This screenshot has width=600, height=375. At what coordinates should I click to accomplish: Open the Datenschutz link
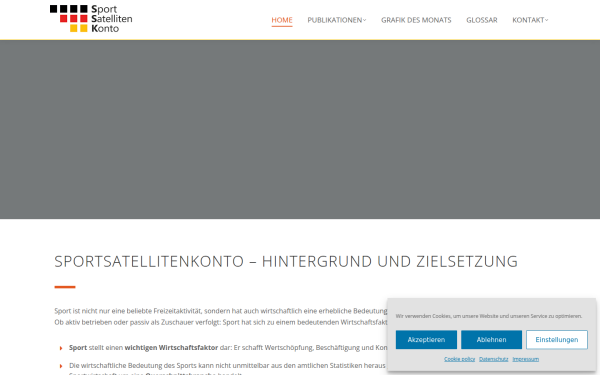(x=493, y=359)
